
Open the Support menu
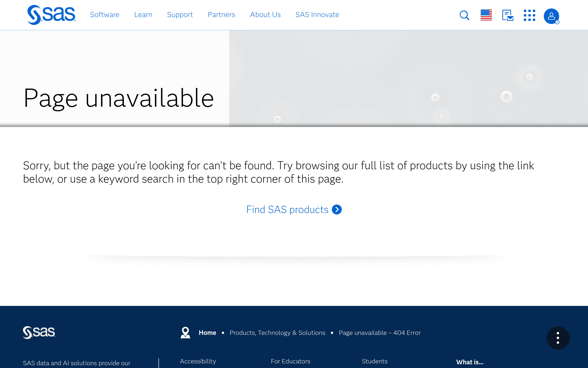click(x=180, y=14)
